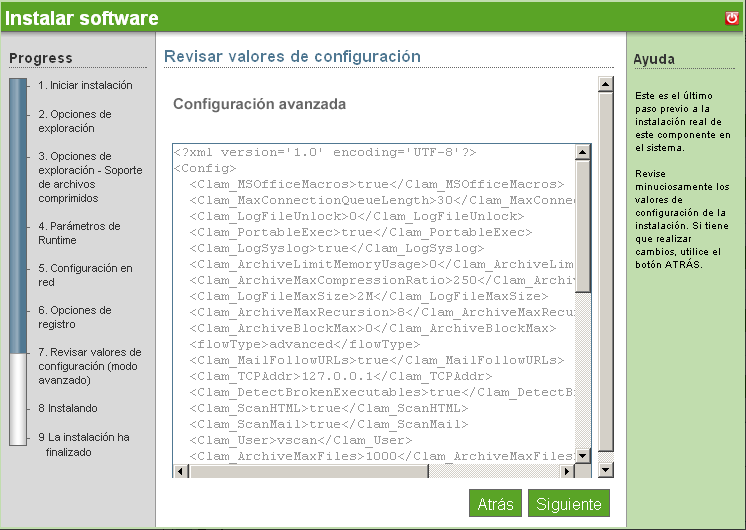746x530 pixels.
Task: Select step 9 La instalación ha finalizado
Action: pos(84,444)
